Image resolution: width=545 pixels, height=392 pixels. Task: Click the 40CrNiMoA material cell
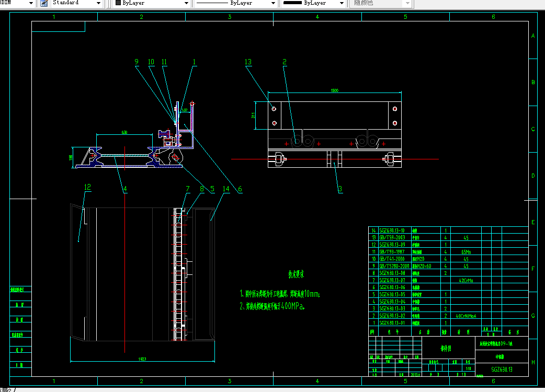pos(465,316)
